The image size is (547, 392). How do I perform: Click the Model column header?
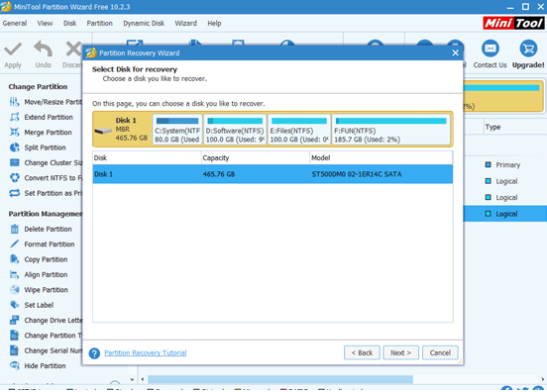(382, 157)
